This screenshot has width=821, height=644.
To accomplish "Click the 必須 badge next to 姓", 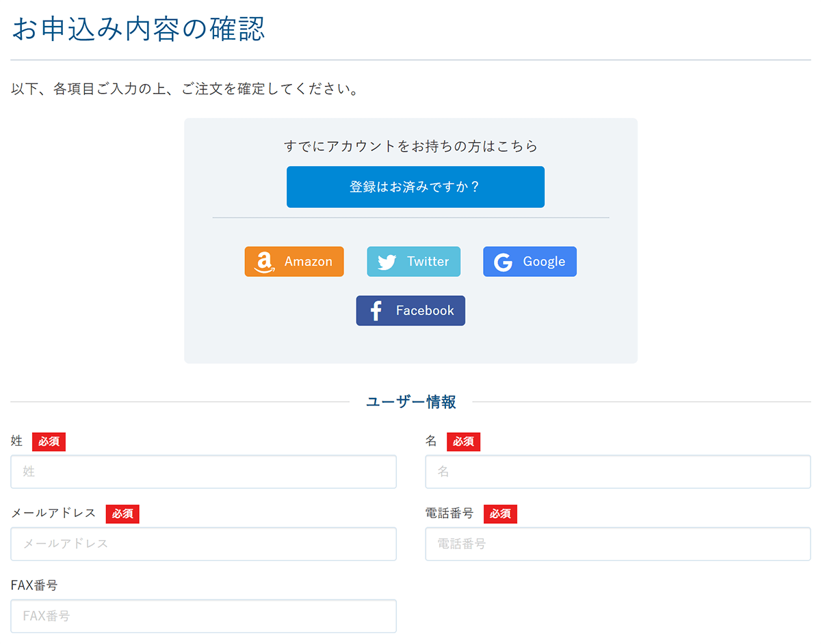I will (49, 442).
